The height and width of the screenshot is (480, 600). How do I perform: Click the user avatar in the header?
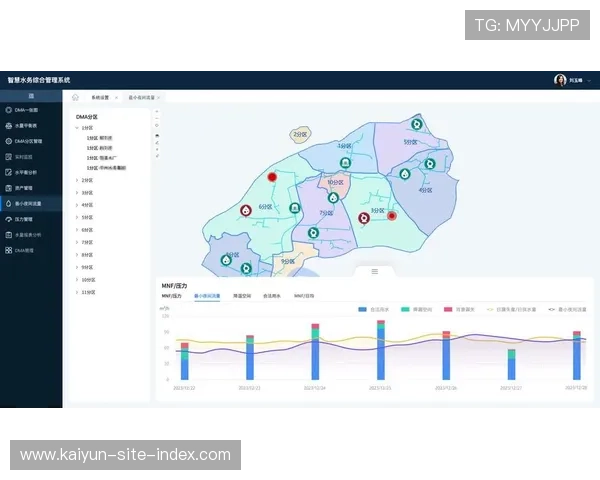(560, 80)
